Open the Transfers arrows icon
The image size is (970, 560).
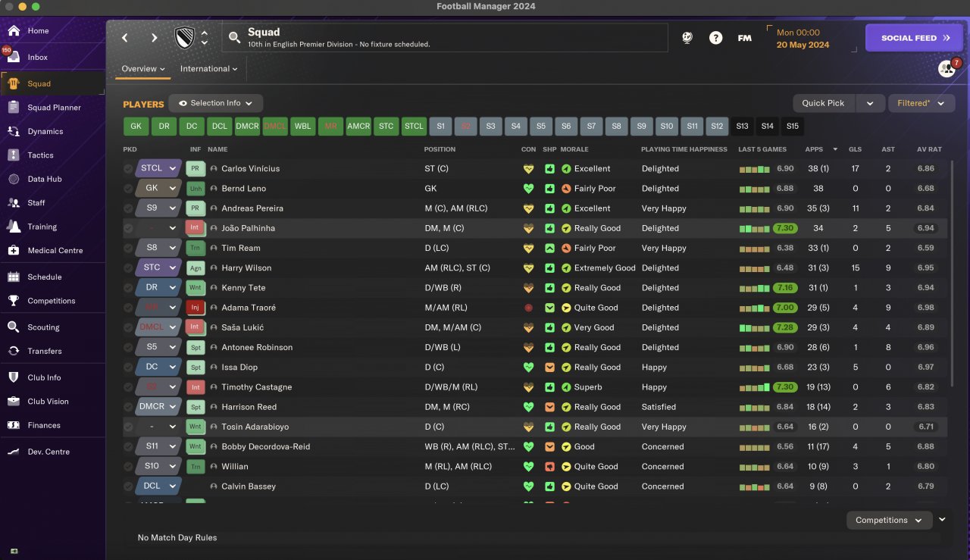(14, 352)
